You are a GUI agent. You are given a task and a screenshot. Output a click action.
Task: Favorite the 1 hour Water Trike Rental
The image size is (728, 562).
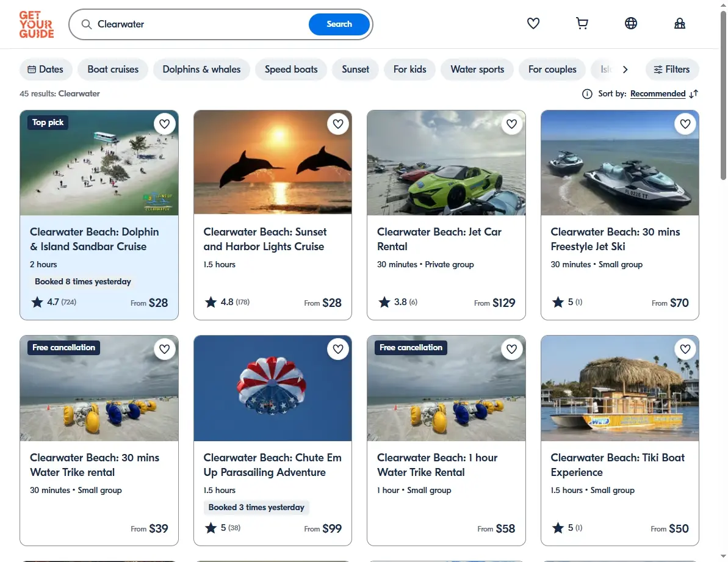[511, 349]
